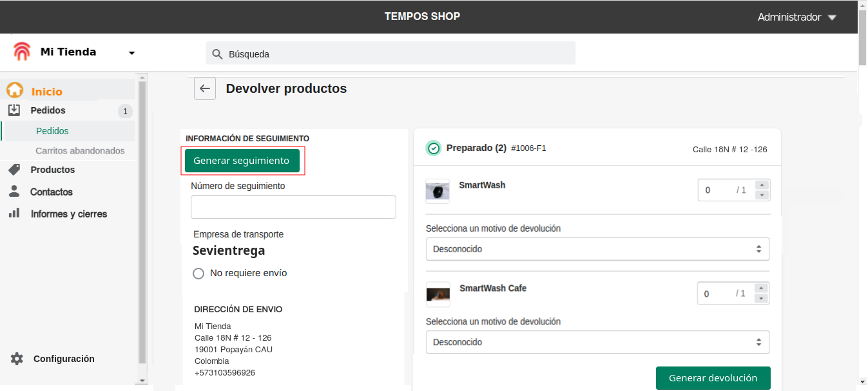Focus the Número de seguimiento input field
The height and width of the screenshot is (391, 868).
click(293, 207)
